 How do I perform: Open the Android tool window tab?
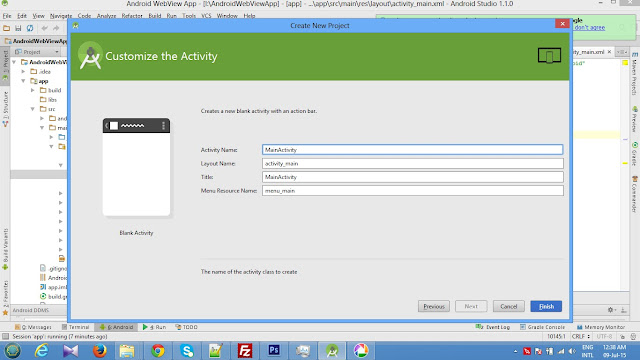point(116,327)
